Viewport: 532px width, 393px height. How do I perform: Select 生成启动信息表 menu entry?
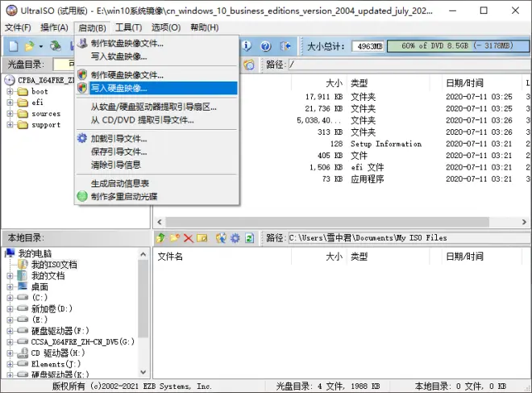pos(157,183)
